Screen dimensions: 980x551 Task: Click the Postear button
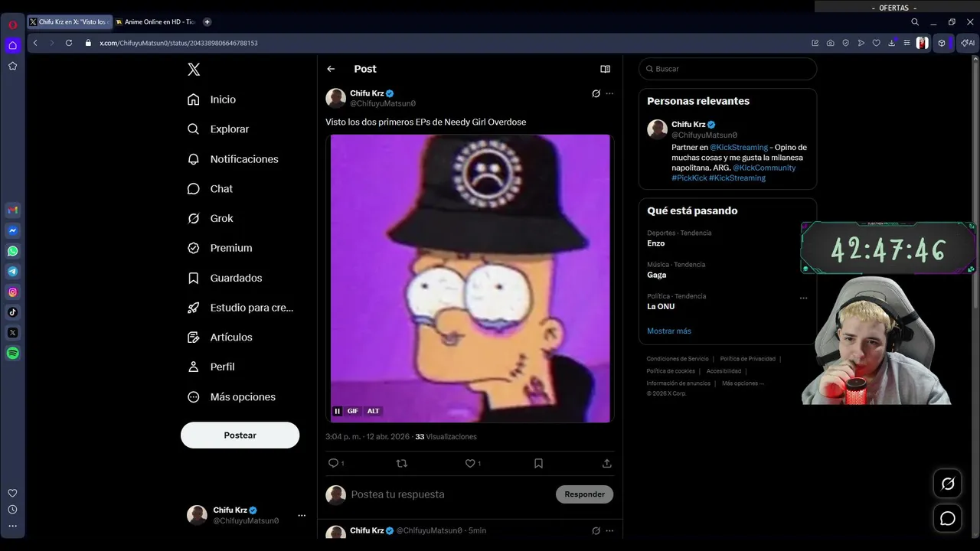[240, 435]
